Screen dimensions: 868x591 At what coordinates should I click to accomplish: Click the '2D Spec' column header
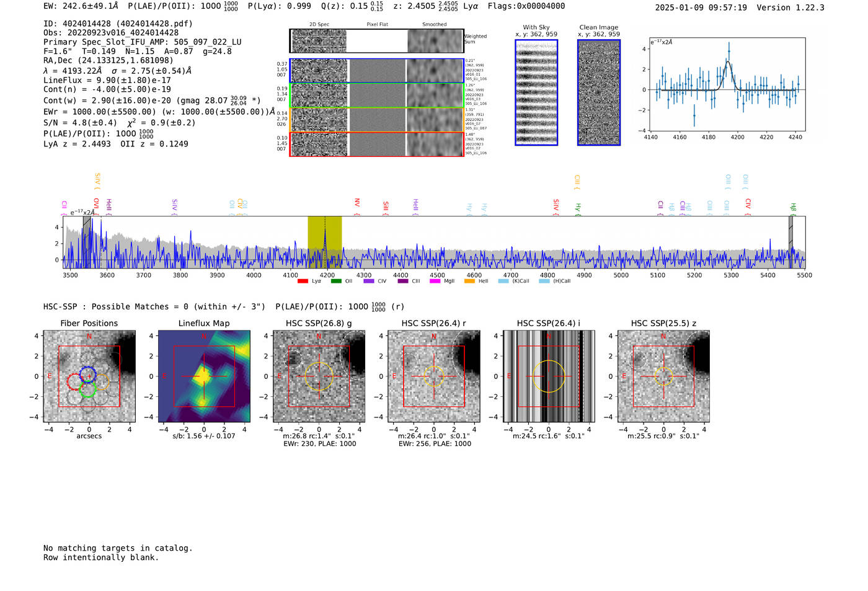[319, 25]
